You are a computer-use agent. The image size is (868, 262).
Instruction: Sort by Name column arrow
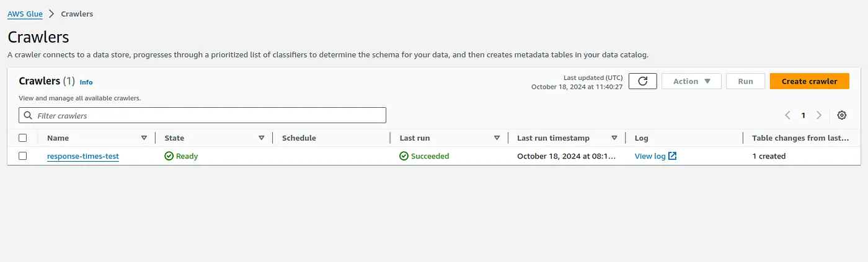click(144, 138)
